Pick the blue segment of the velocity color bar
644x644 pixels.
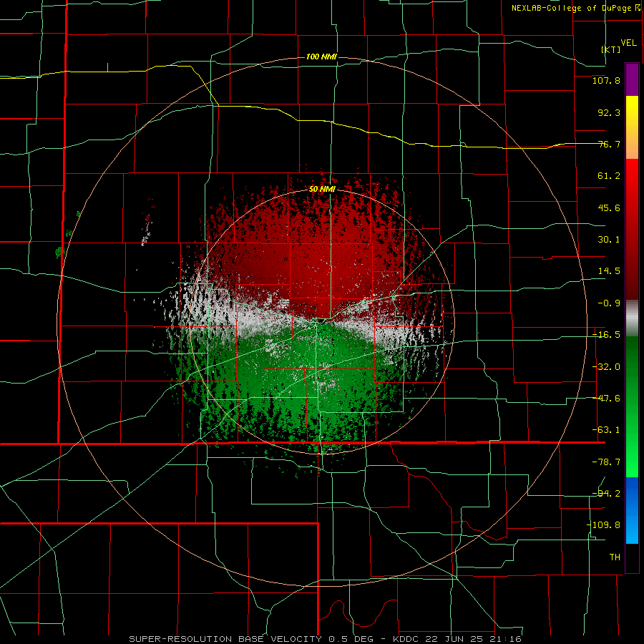coord(632,510)
